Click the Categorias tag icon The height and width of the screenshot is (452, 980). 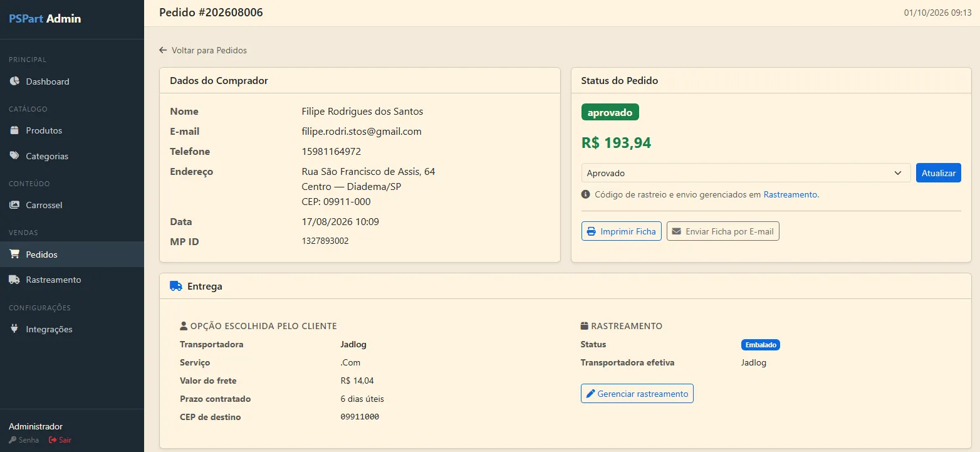pyautogui.click(x=14, y=156)
